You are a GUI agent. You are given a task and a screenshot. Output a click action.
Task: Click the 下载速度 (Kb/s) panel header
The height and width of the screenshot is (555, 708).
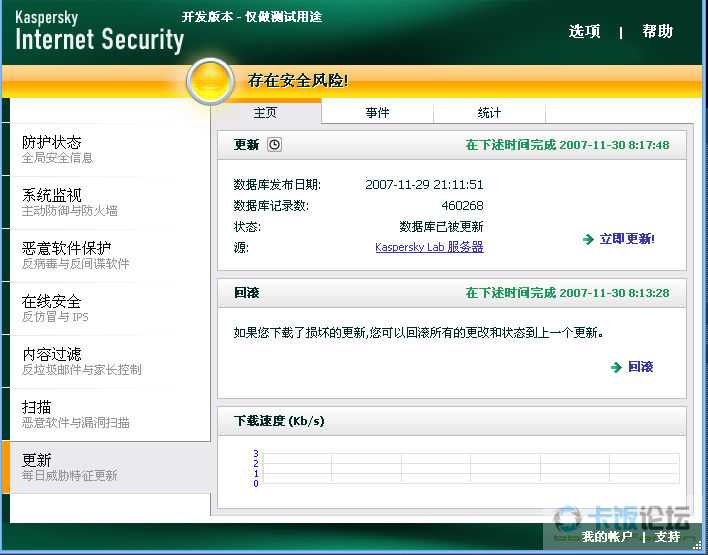point(452,421)
